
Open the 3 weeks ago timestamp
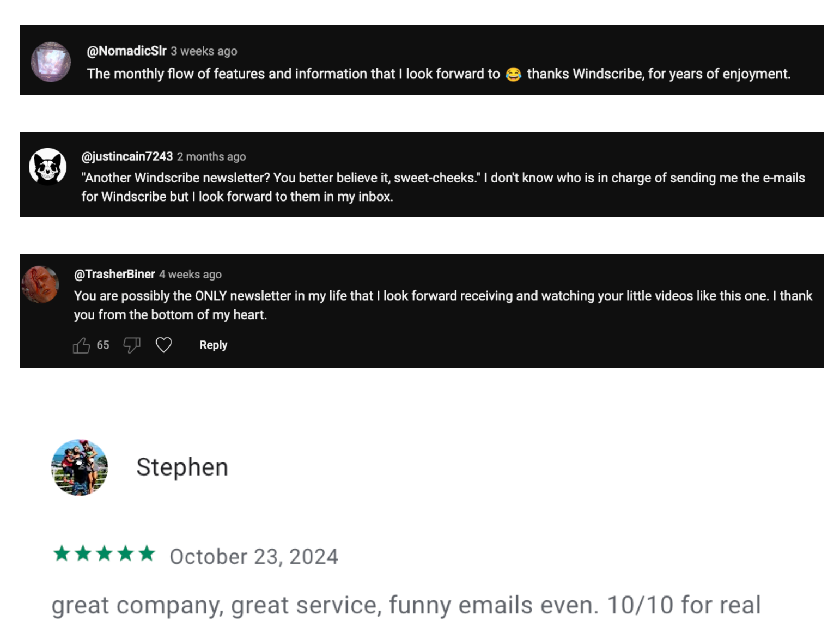coord(204,51)
